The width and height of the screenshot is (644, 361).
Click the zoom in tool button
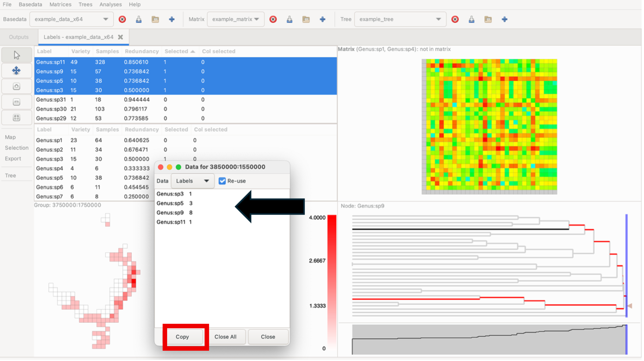pyautogui.click(x=17, y=86)
